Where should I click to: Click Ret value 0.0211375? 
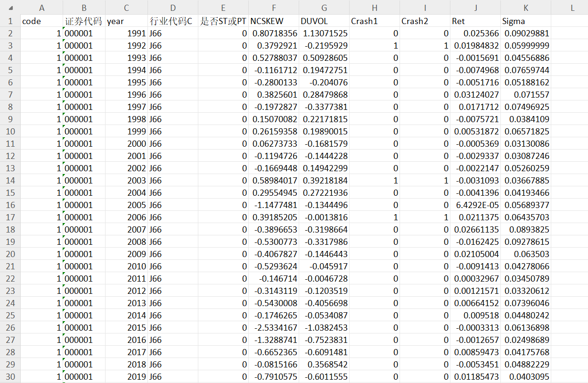click(475, 217)
